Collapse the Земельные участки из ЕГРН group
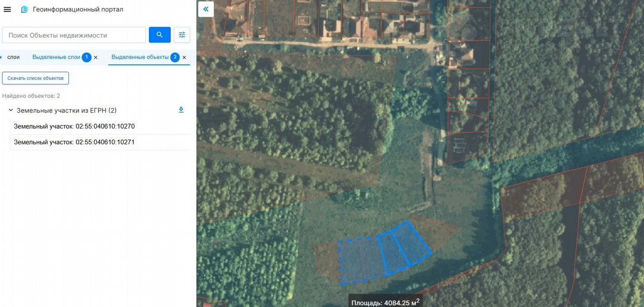Screen dimensions: 644x307 coord(11,110)
